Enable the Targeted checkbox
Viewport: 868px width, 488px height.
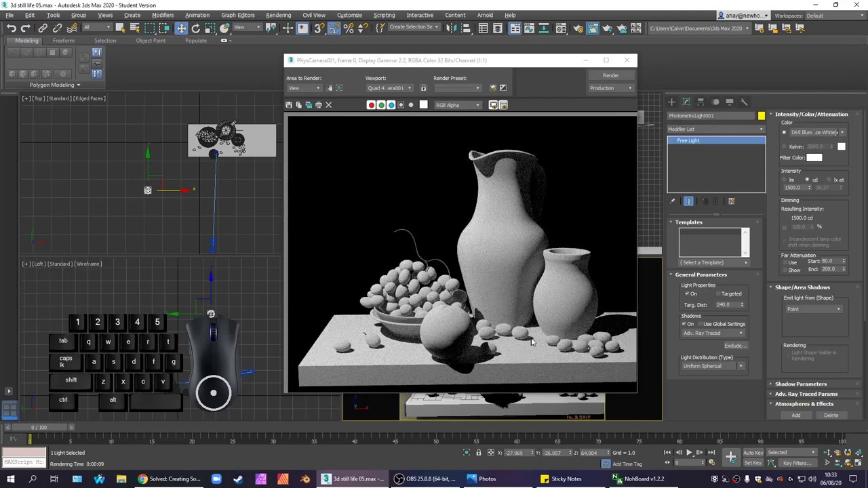[x=718, y=293]
